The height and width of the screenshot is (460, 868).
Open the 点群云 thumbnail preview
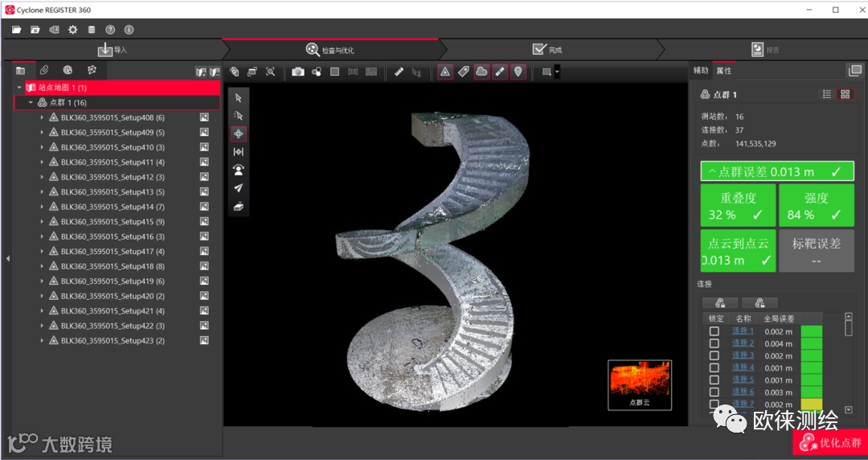(640, 385)
